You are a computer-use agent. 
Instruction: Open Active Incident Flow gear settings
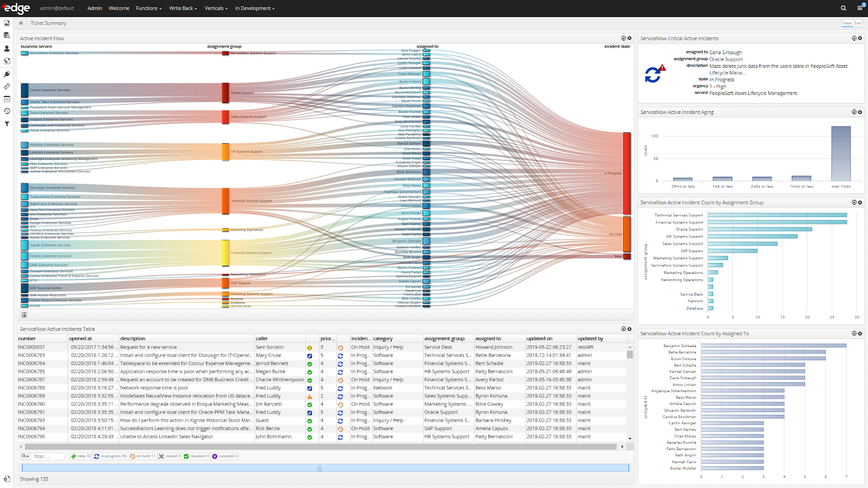coord(629,38)
